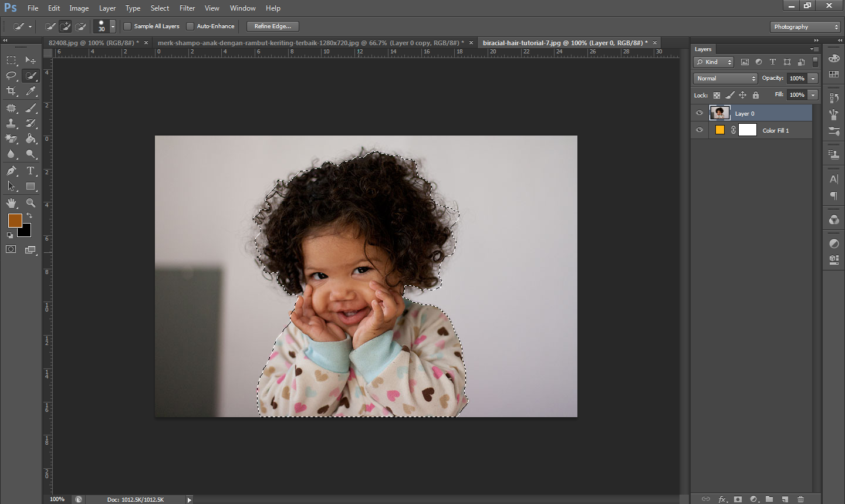Viewport: 845px width, 504px height.
Task: Select the Pen tool
Action: [11, 171]
